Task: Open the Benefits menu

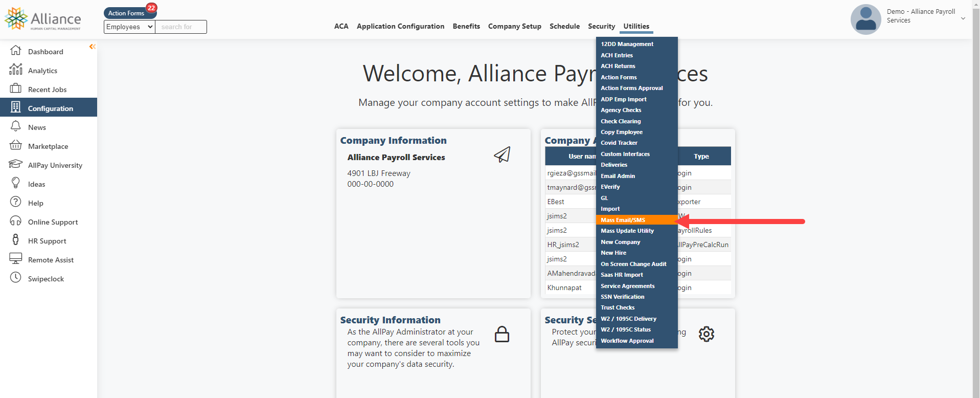Action: point(466,26)
